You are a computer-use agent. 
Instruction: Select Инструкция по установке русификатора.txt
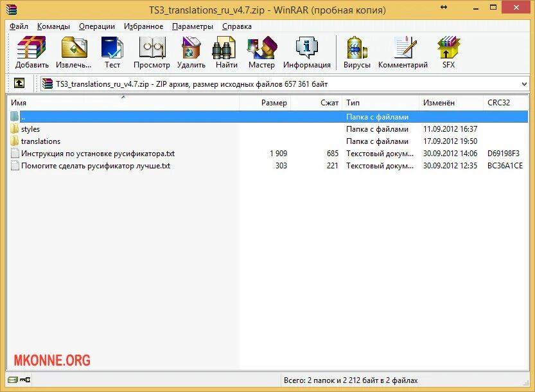[98, 154]
